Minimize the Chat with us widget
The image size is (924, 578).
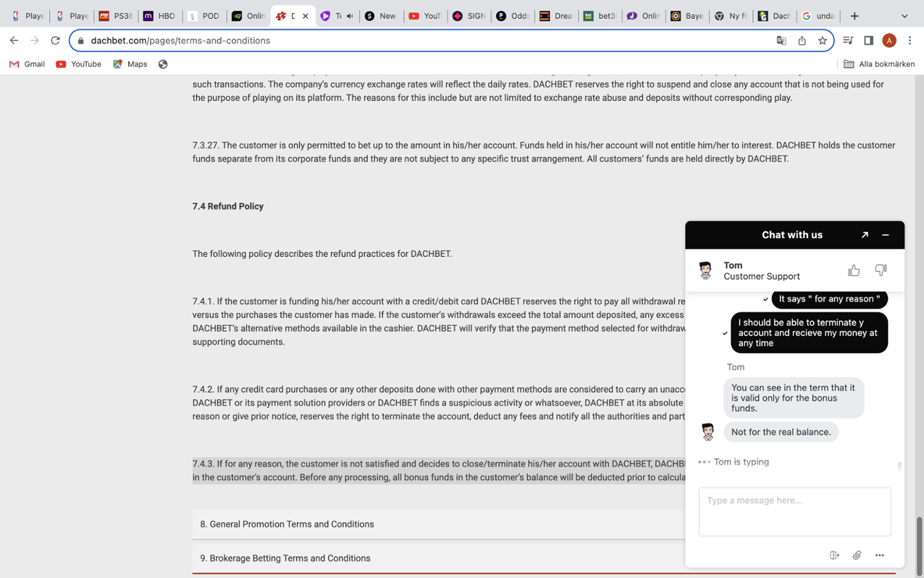point(885,235)
